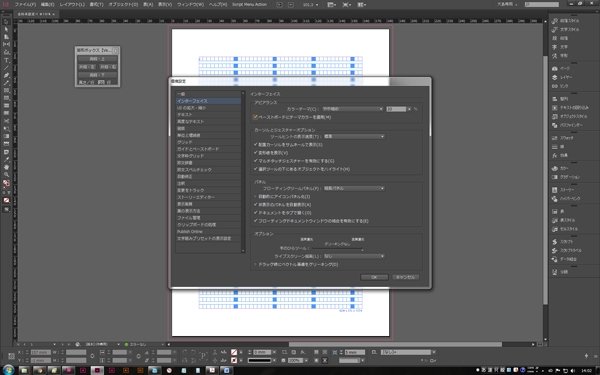Select the Hand tool in the toolbox

(x=6, y=167)
